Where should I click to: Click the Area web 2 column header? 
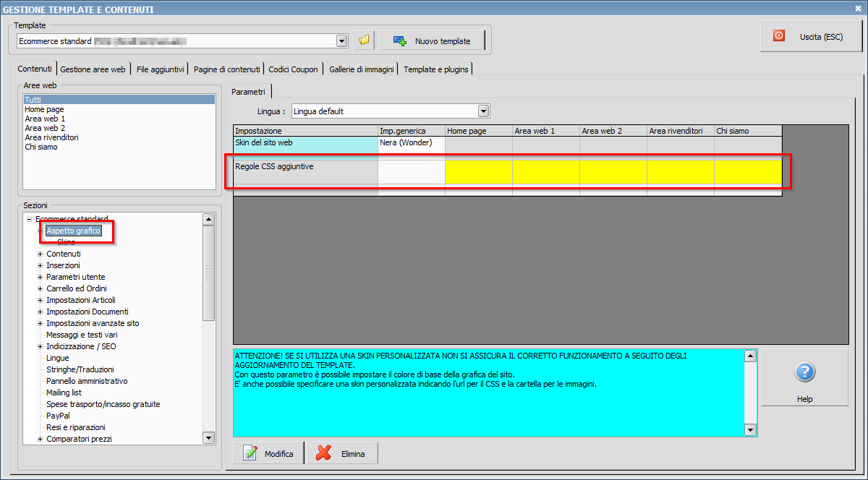click(x=613, y=131)
